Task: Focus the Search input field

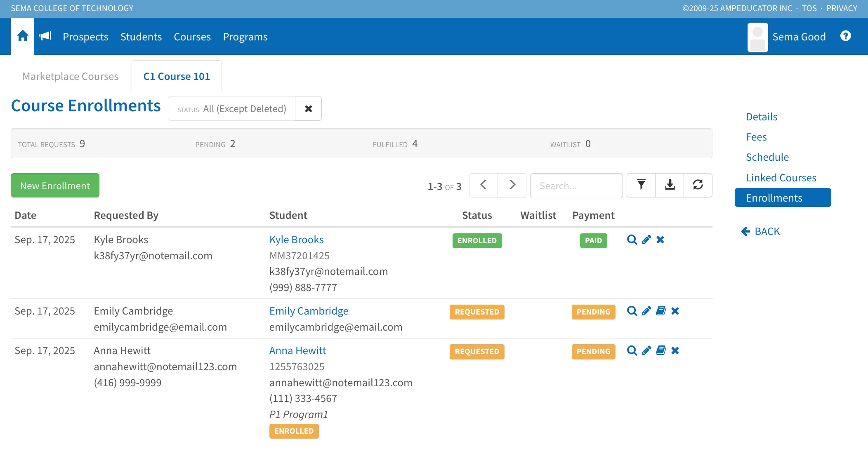Action: pos(576,186)
